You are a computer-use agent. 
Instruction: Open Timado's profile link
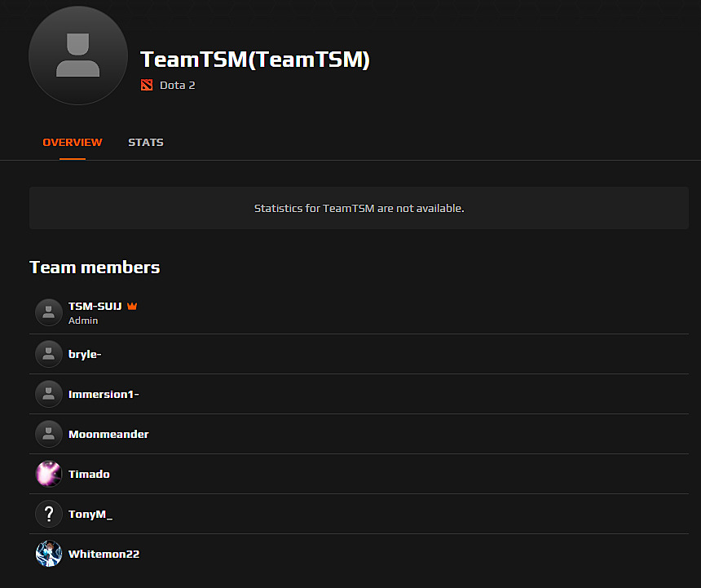tap(89, 474)
